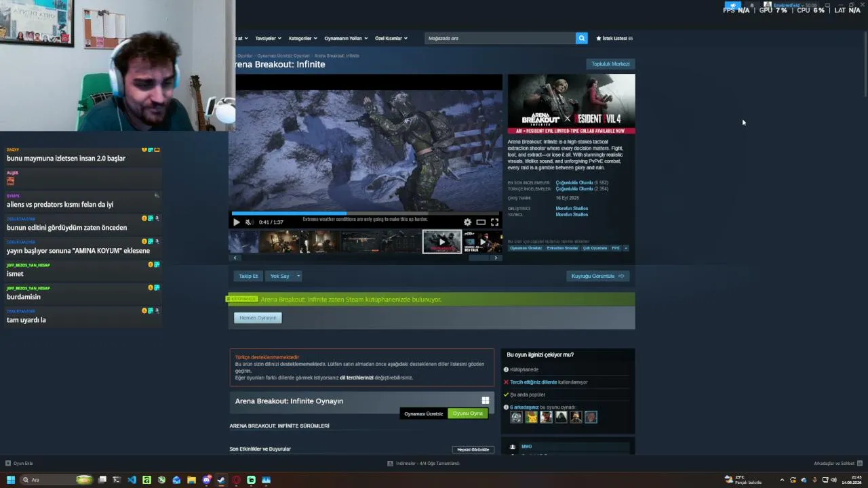Open the 6 arkadaşınız friends link
868x488 pixels.
(x=524, y=407)
